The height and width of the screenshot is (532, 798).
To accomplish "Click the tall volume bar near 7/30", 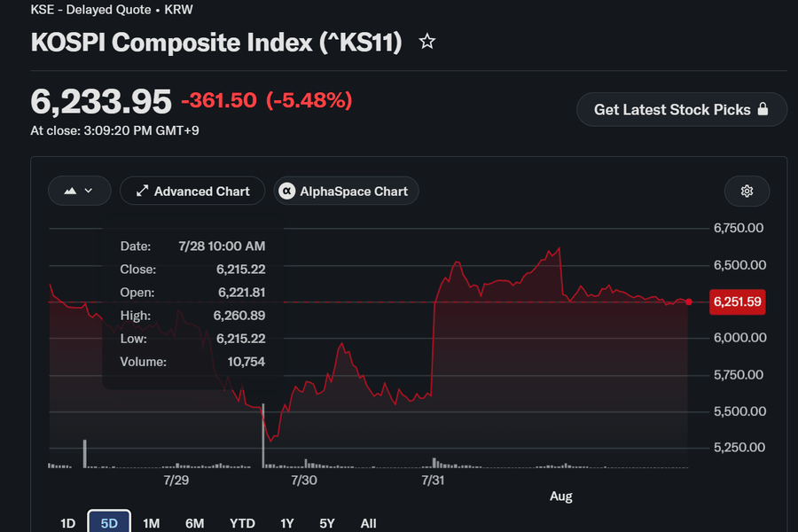I will click(263, 435).
